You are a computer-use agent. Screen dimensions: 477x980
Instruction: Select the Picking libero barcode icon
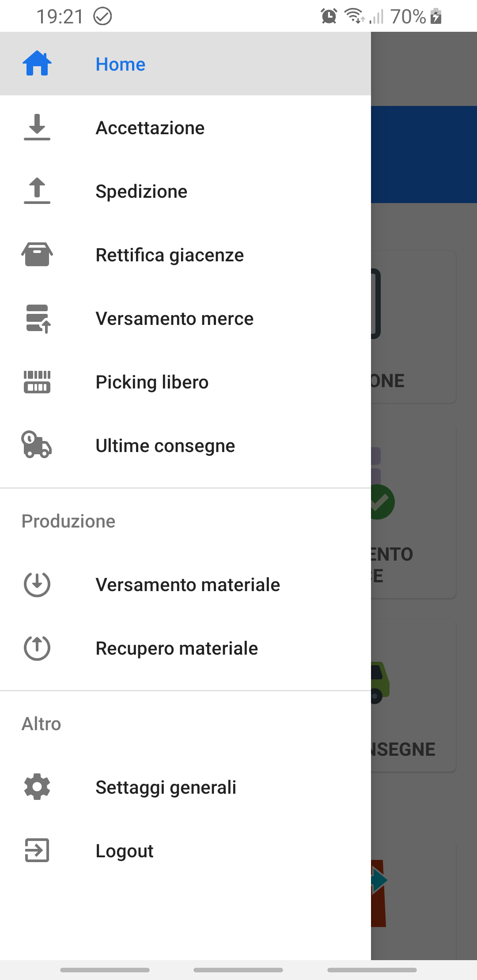37,382
